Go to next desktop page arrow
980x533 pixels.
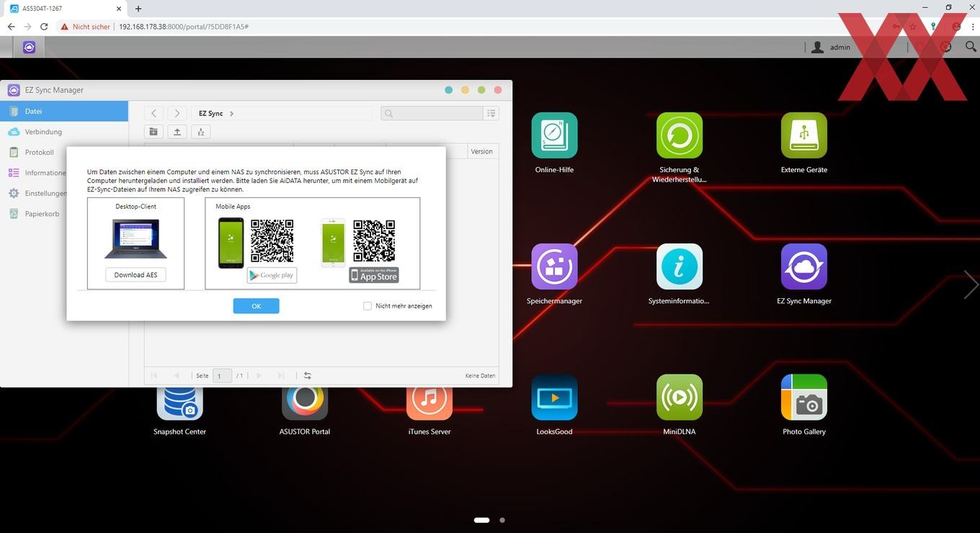point(971,285)
